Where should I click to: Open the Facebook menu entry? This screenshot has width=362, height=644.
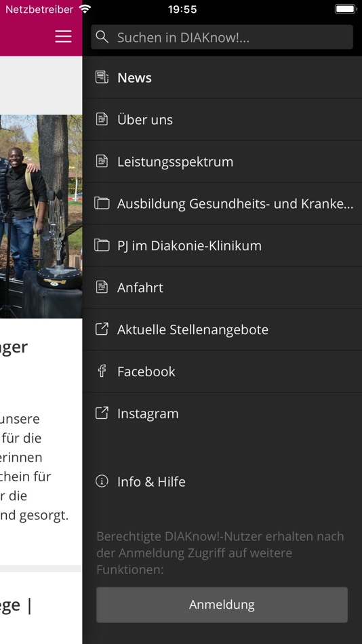(x=222, y=371)
